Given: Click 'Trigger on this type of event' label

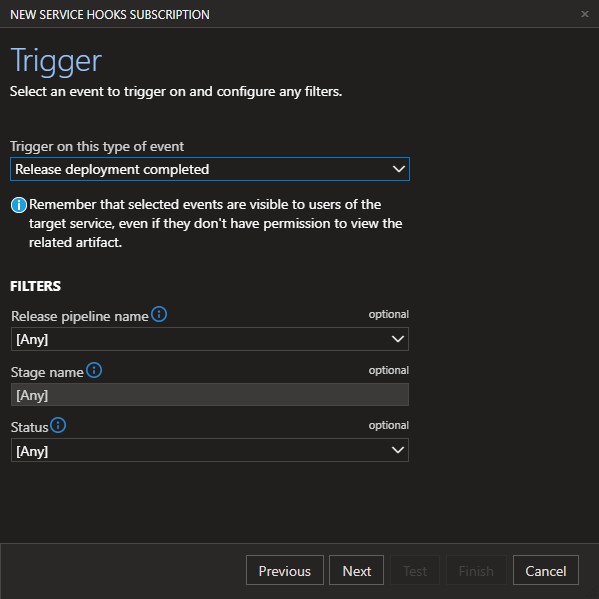Looking at the screenshot, I should pyautogui.click(x=97, y=146).
